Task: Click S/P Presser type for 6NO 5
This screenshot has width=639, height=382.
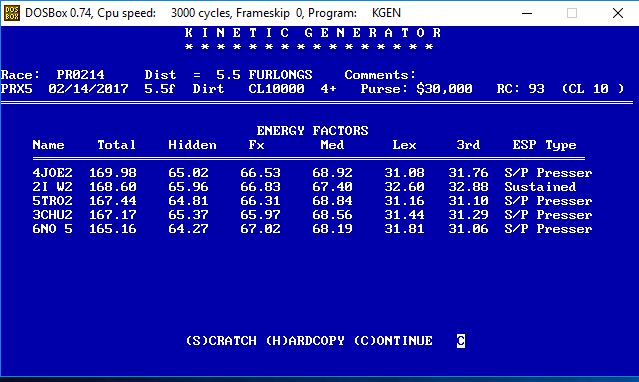Action: point(549,229)
